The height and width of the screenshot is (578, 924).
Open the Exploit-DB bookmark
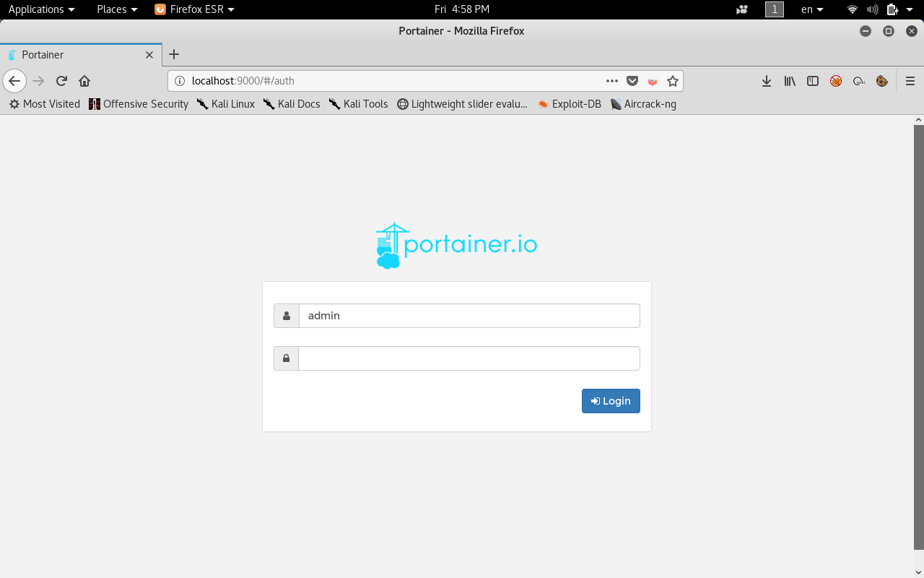click(x=570, y=104)
